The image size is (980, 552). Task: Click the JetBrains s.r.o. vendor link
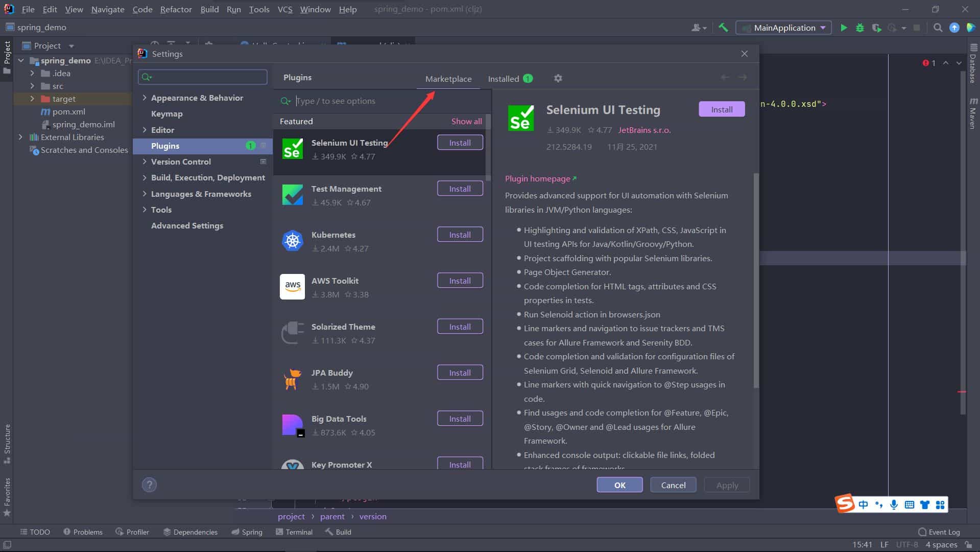coord(644,130)
